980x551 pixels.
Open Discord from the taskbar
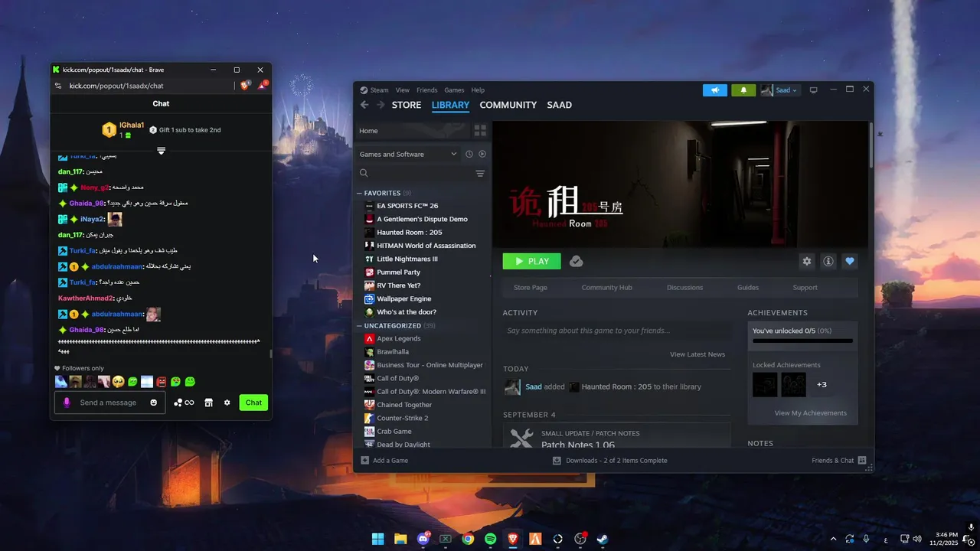423,539
